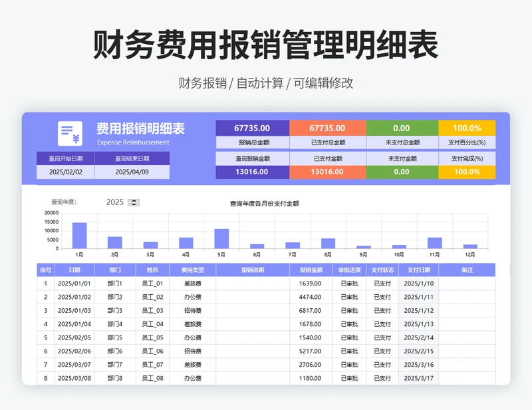
Task: Select the 查询结束日期 header cell
Action: [x=132, y=158]
